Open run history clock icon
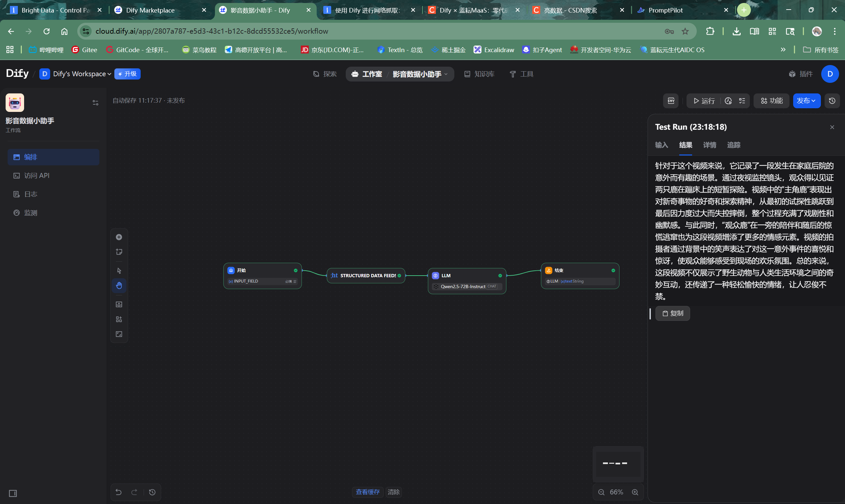The width and height of the screenshot is (845, 504). coord(728,101)
